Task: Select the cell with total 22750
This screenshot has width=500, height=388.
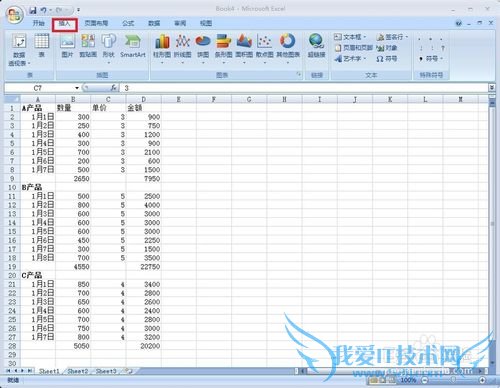Action: pyautogui.click(x=144, y=267)
